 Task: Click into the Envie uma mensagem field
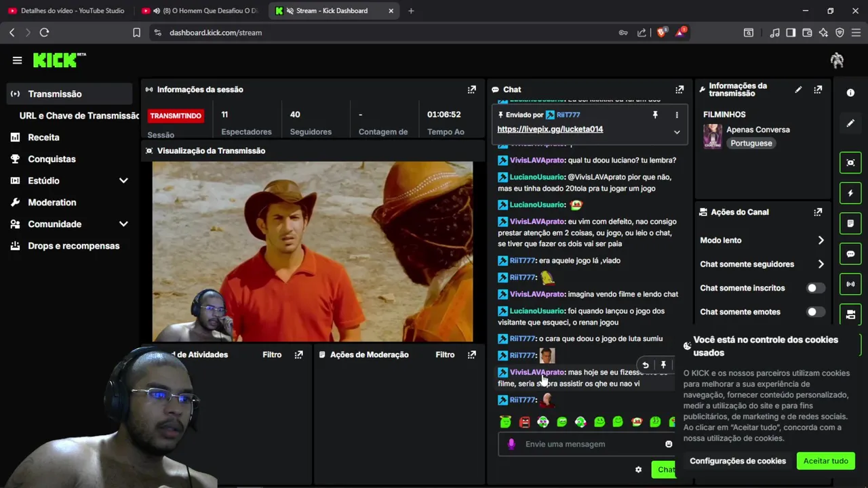click(587, 444)
